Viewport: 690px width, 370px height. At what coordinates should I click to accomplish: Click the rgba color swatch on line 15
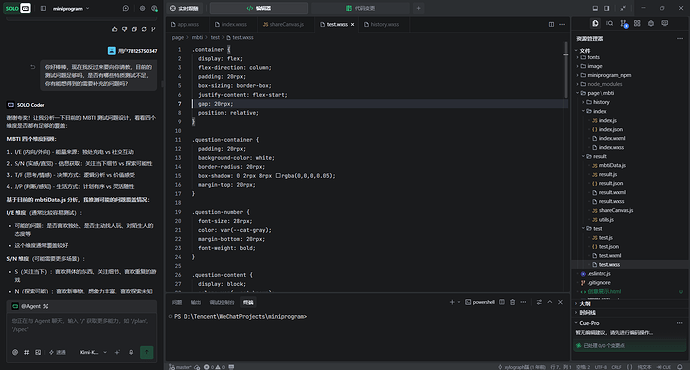278,176
